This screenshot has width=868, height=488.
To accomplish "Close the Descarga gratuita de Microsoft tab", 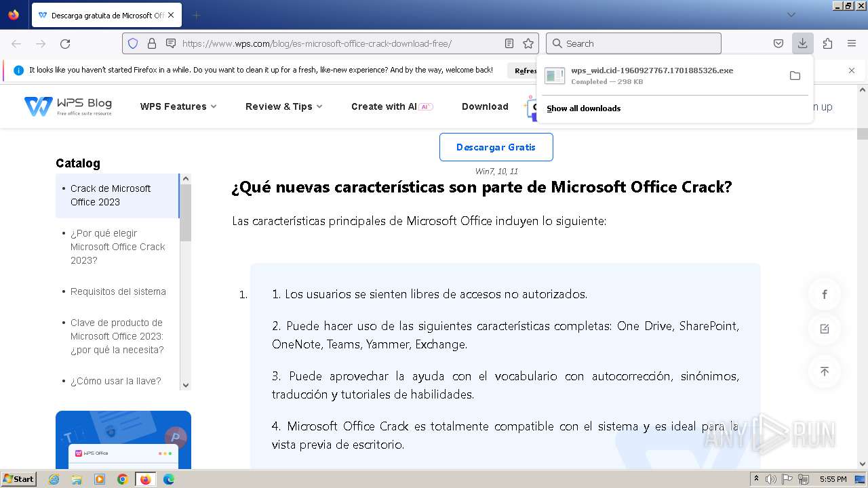I will 171,15.
